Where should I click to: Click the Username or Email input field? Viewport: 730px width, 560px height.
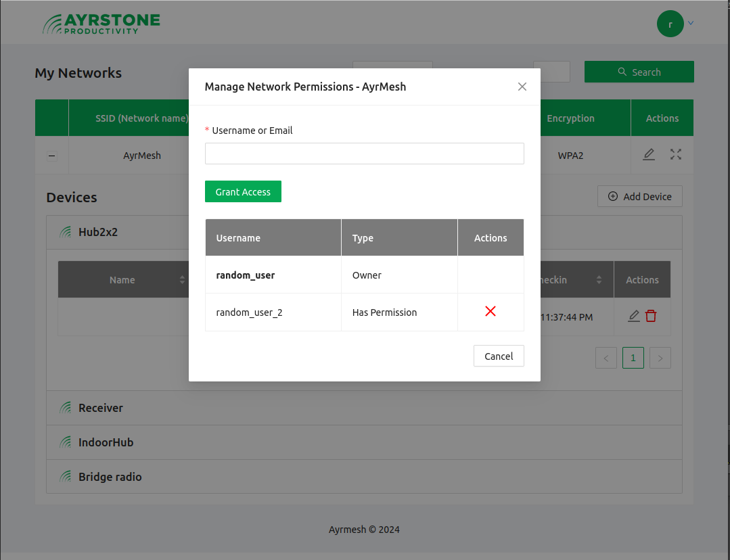[364, 154]
